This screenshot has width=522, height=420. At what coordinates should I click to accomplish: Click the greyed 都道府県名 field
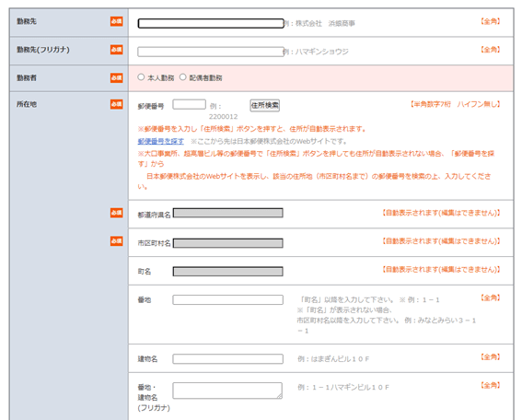228,213
